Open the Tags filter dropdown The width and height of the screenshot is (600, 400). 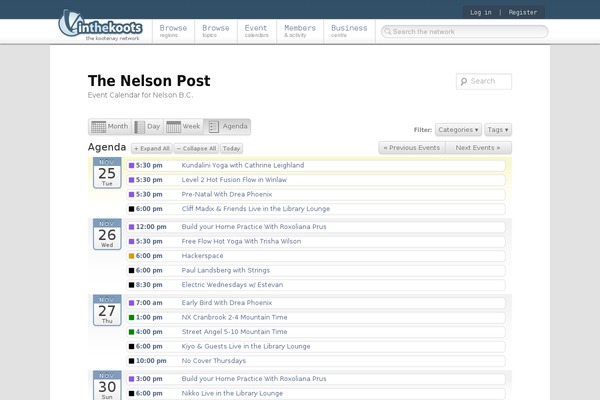[498, 130]
